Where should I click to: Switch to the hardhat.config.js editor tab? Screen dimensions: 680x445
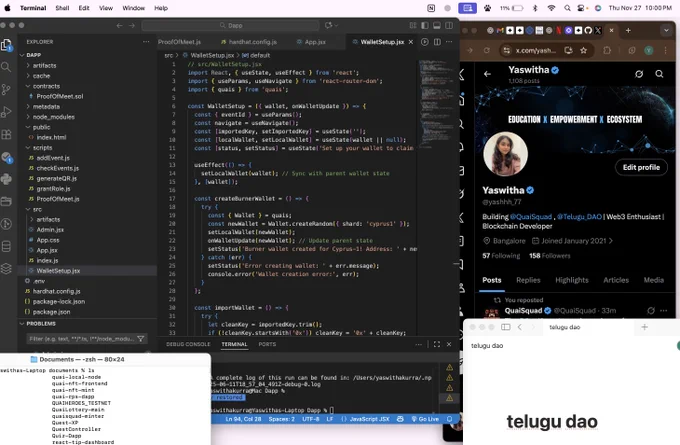coord(252,42)
